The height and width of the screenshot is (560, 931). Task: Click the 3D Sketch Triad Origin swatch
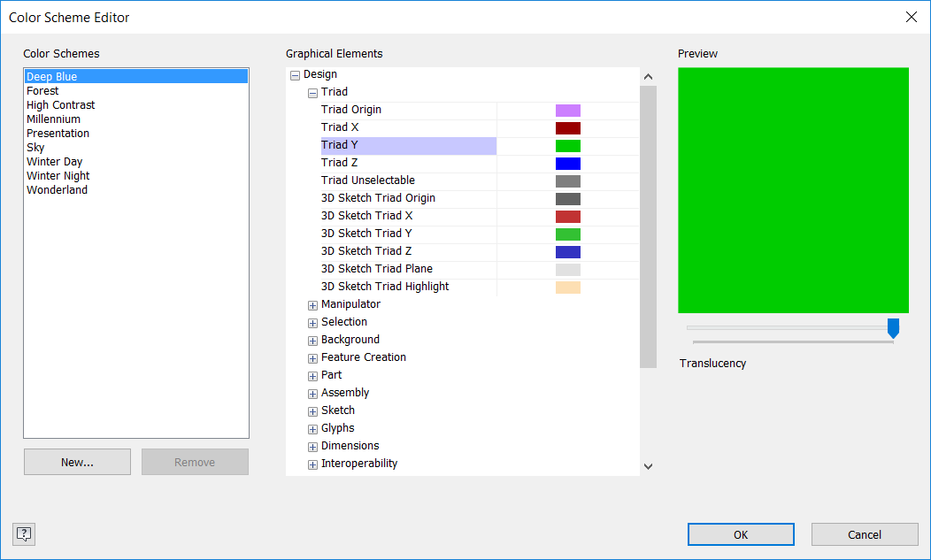tap(567, 199)
